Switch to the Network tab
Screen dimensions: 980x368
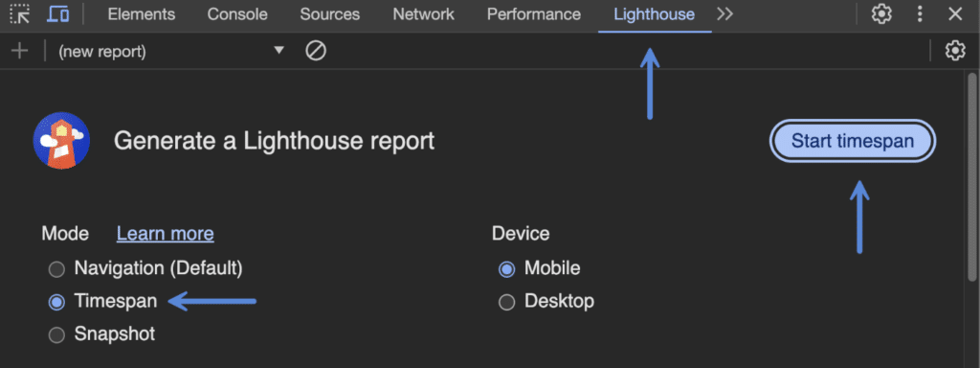423,14
